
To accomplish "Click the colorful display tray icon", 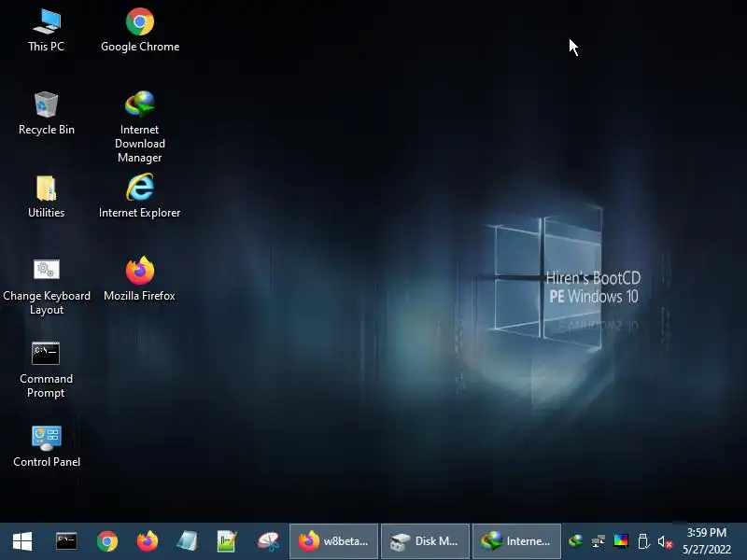I will click(x=621, y=541).
